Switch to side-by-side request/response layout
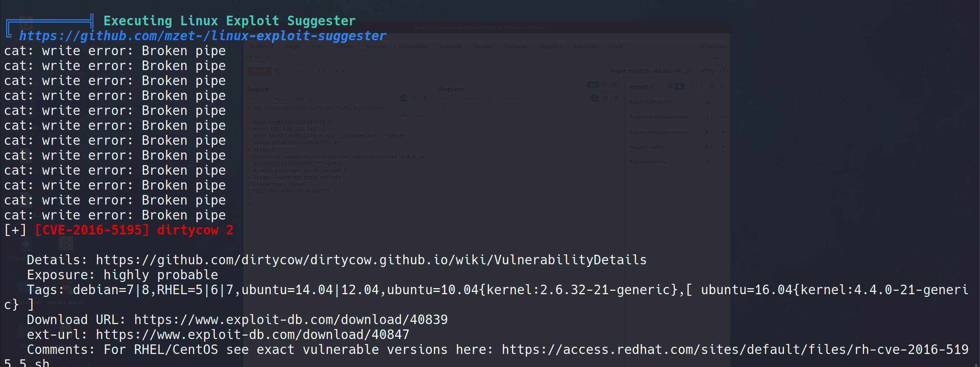The width and height of the screenshot is (980, 367). pos(592,85)
